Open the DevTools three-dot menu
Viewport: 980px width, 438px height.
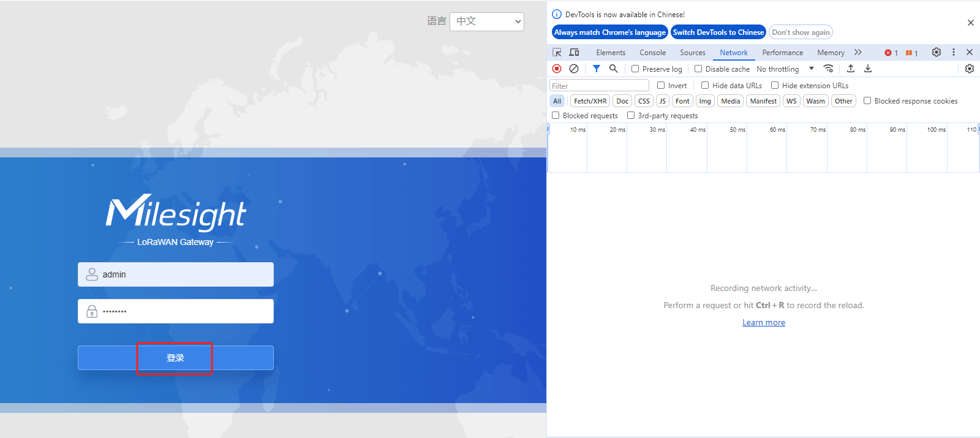point(954,53)
